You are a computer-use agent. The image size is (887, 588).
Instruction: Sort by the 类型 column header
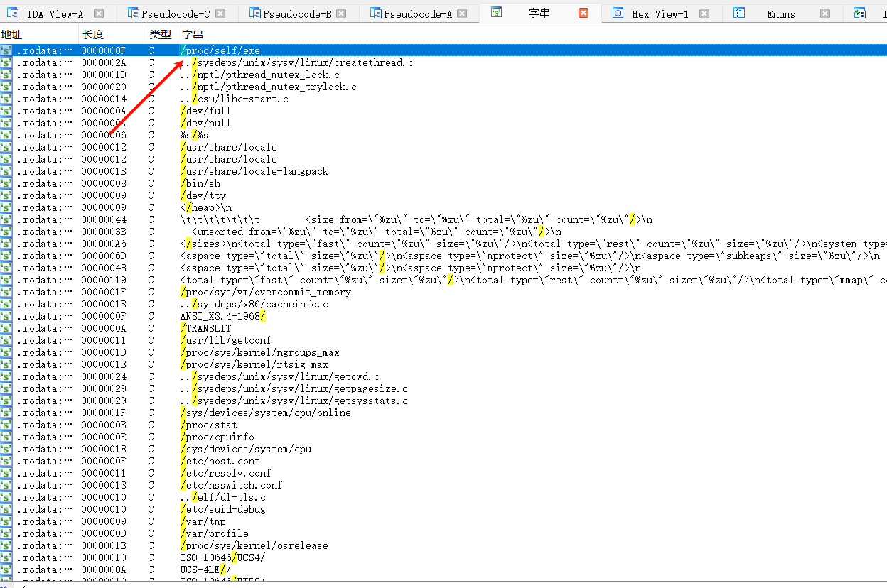pos(161,34)
